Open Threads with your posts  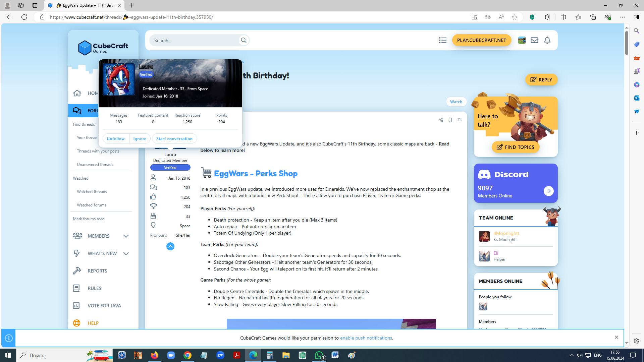point(98,151)
